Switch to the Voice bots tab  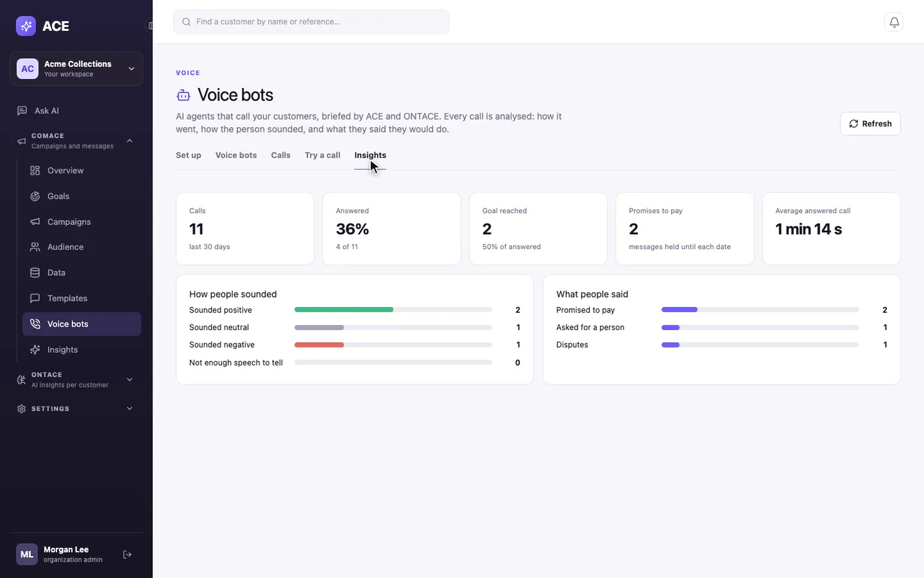(x=236, y=155)
